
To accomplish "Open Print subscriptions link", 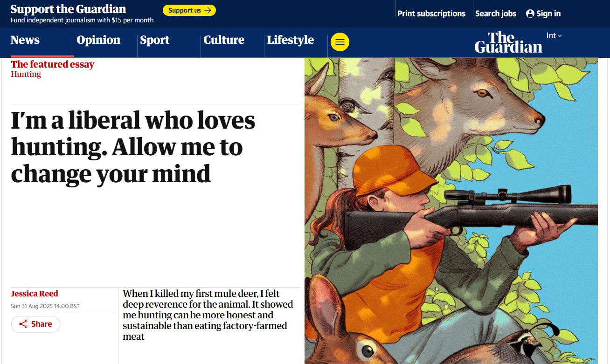I will pyautogui.click(x=431, y=14).
